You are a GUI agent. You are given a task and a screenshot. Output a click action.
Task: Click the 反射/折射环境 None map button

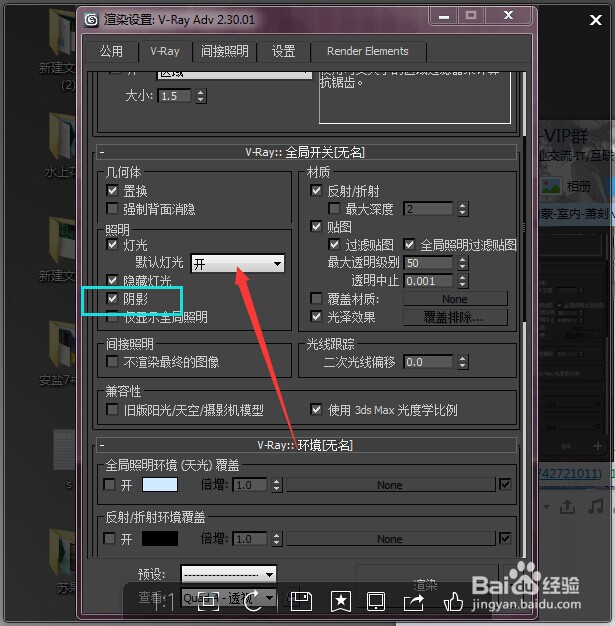pos(390,539)
